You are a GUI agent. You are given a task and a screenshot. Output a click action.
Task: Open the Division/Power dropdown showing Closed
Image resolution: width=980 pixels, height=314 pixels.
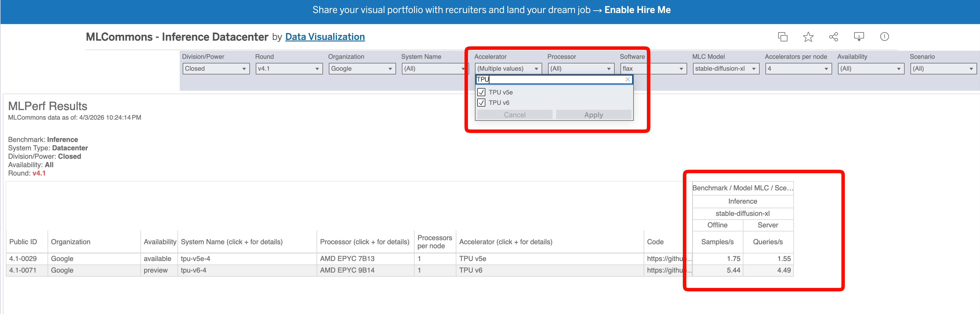pyautogui.click(x=216, y=69)
